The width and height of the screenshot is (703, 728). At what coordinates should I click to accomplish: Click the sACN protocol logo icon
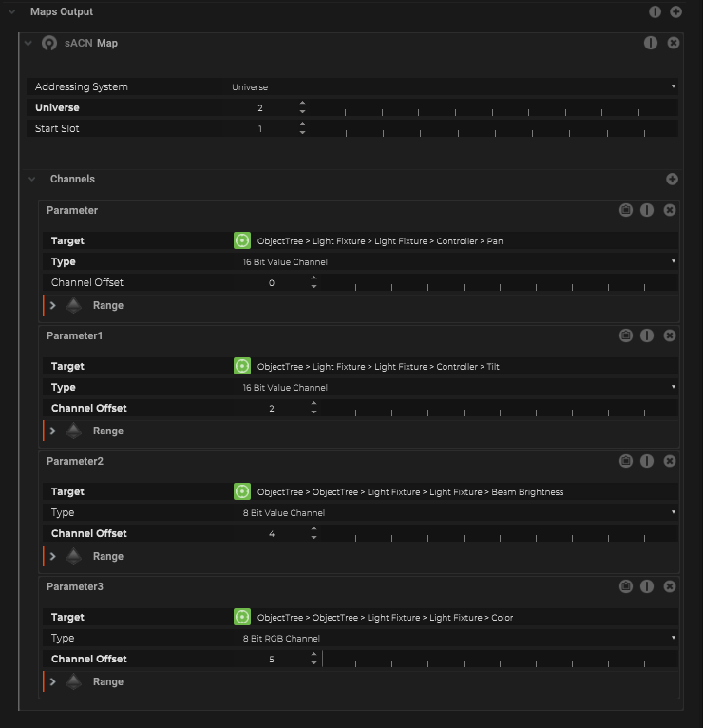point(49,43)
